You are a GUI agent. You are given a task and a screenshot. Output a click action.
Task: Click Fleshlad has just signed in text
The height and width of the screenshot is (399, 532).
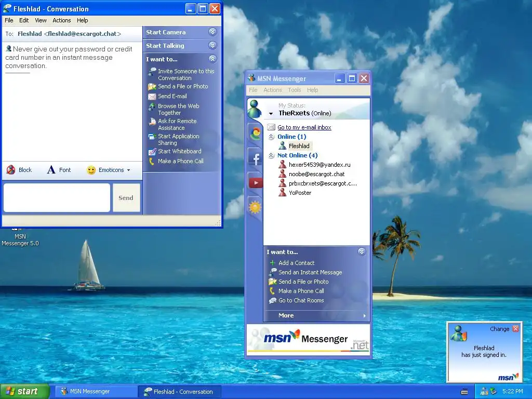[x=484, y=352]
